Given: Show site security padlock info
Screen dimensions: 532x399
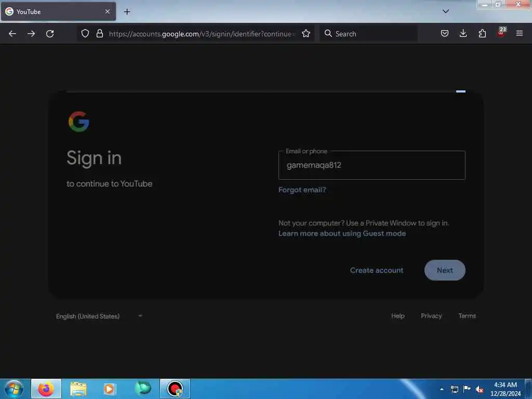Looking at the screenshot, I should 99,33.
